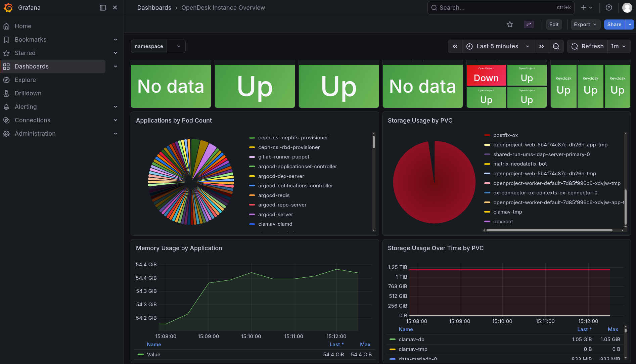Open Explore in the sidebar
The image size is (636, 364).
[x=25, y=80]
